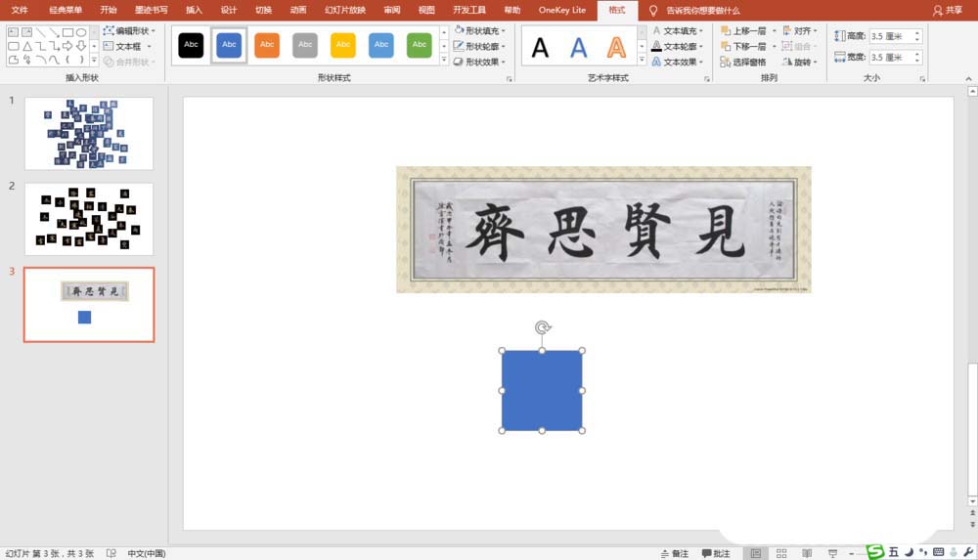This screenshot has height=560, width=978.
Task: Open Edit Shape (编辑形状) menu
Action: click(x=129, y=30)
